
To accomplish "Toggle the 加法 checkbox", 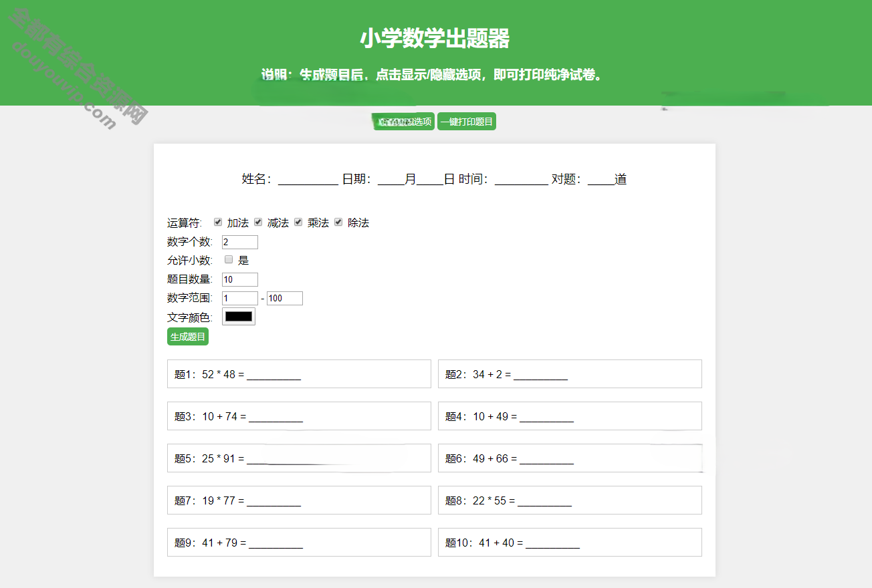I will [x=218, y=222].
